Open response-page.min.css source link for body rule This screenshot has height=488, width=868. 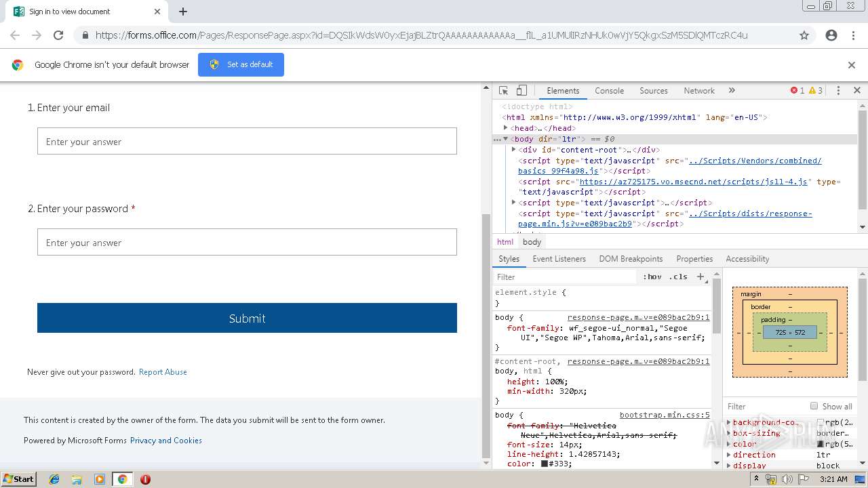[x=638, y=317]
